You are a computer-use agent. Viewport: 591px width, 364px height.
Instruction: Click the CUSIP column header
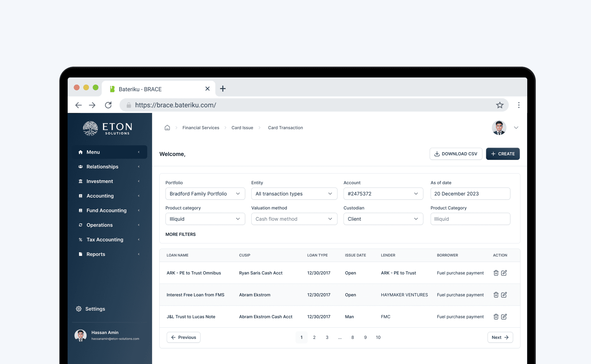point(245,255)
